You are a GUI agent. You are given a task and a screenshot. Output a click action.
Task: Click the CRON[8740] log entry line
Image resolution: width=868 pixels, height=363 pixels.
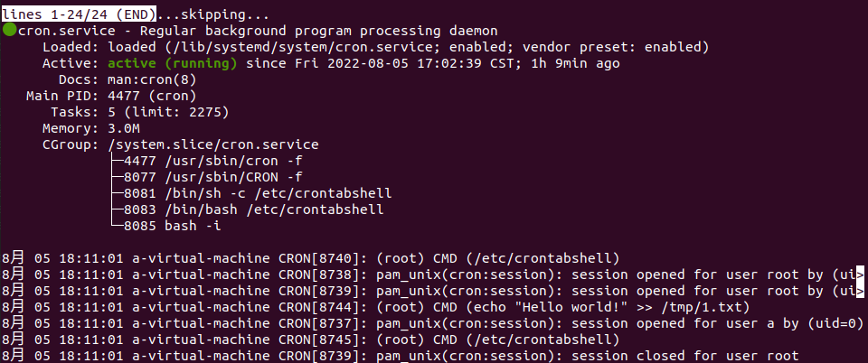tap(310, 258)
